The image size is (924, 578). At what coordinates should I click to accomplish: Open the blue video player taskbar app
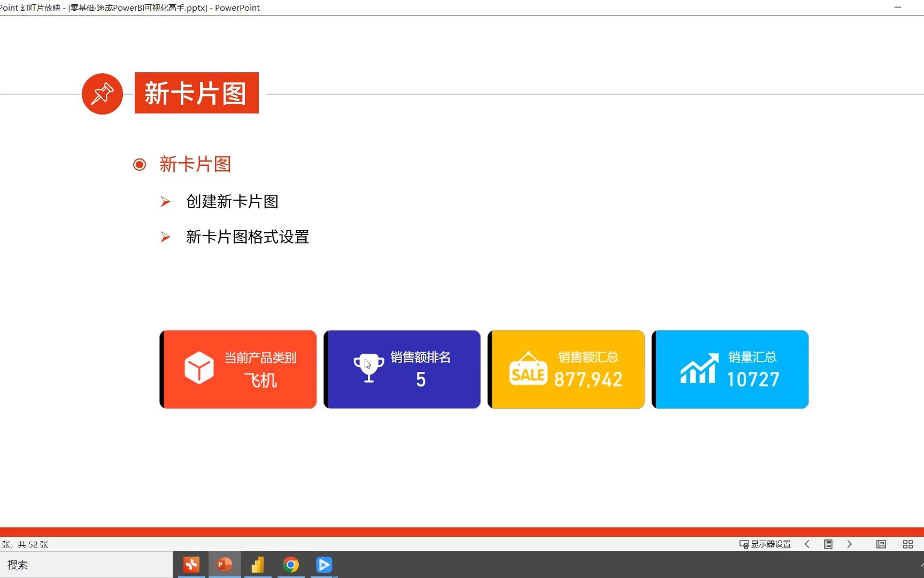[324, 565]
